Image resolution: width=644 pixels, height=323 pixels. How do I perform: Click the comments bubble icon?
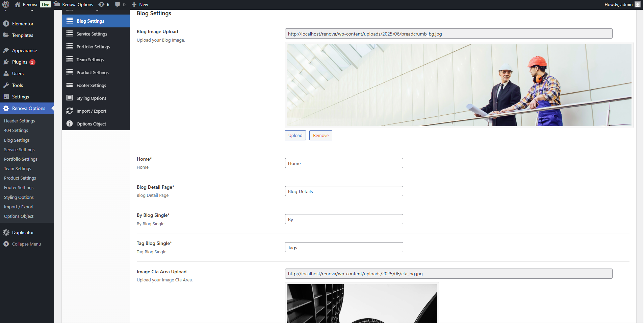tap(118, 4)
